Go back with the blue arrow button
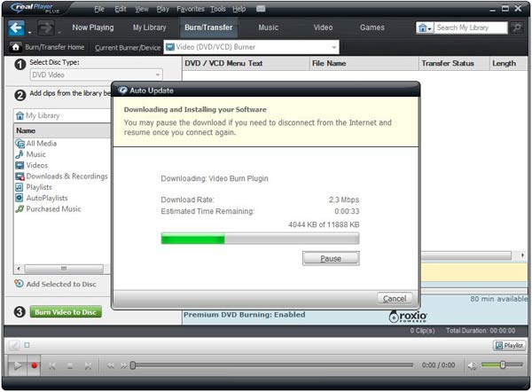 pos(16,27)
